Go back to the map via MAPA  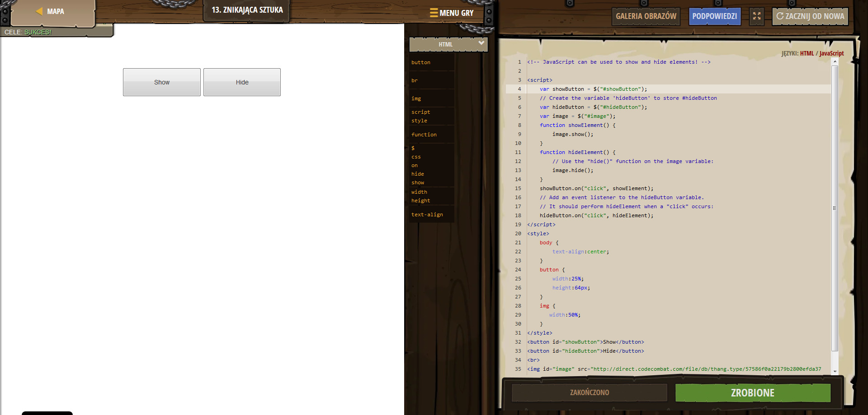(53, 12)
